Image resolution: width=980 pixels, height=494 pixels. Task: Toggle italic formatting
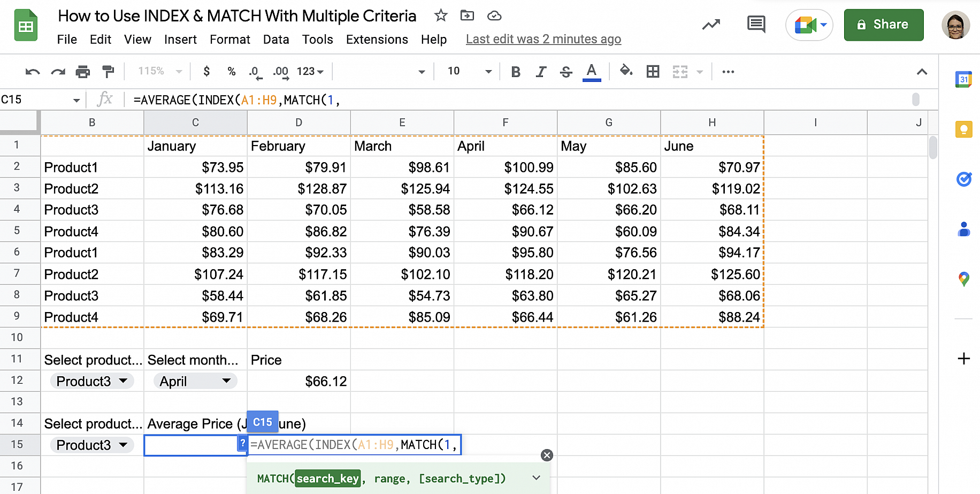click(541, 72)
